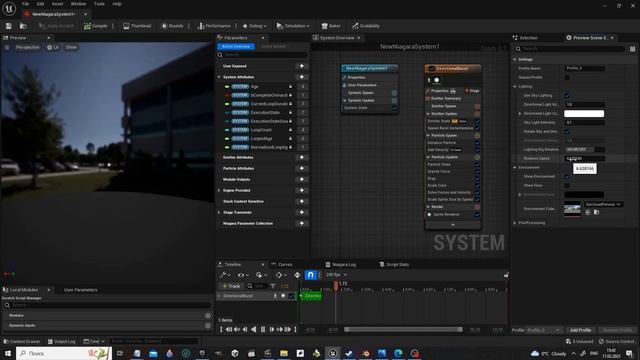Image resolution: width=640 pixels, height=360 pixels.
Task: Open the Directional Light Color white swatch
Action: [x=584, y=113]
